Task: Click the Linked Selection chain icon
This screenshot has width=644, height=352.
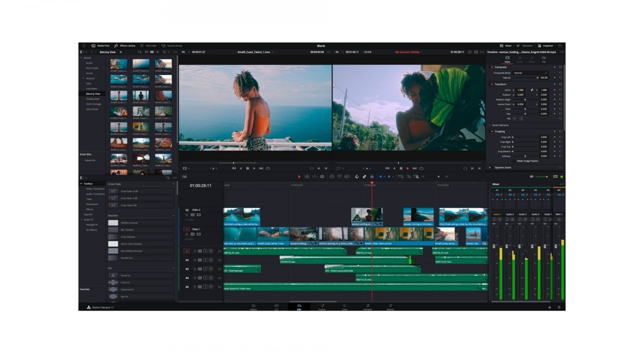Action: tap(364, 176)
